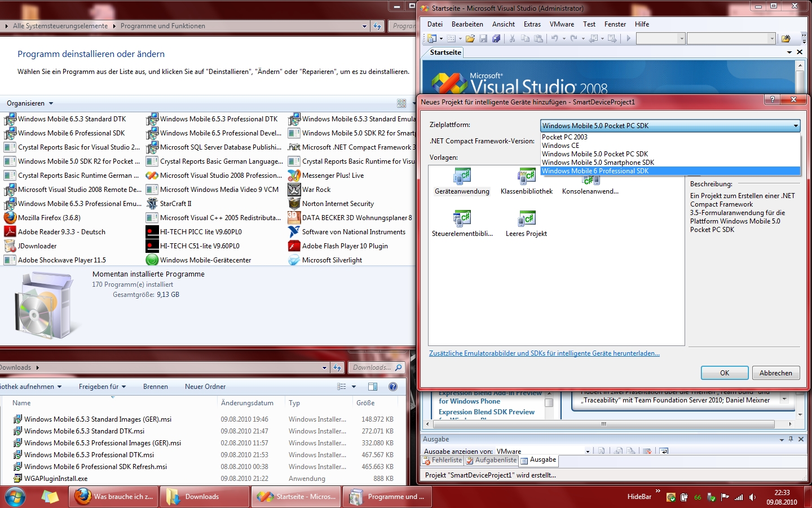Open the Ausgabe anzeigen von VMware dropdown
The width and height of the screenshot is (812, 508).
588,452
